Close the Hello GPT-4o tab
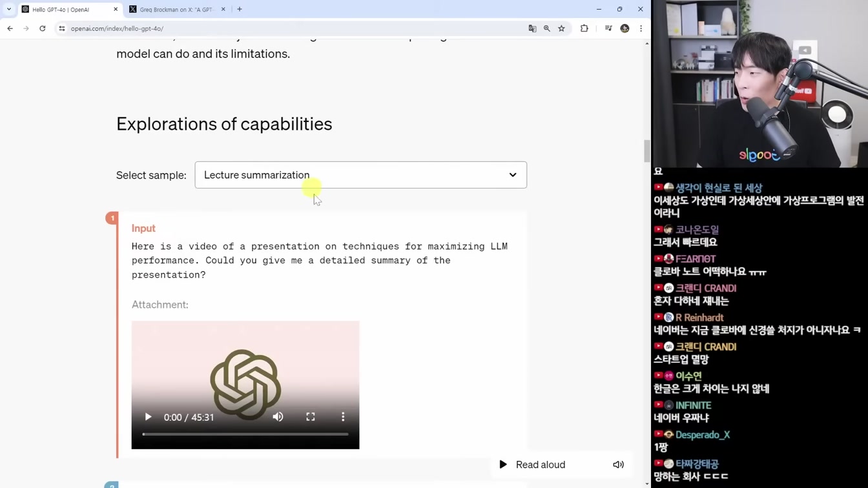Viewport: 868px width, 488px height. [116, 9]
